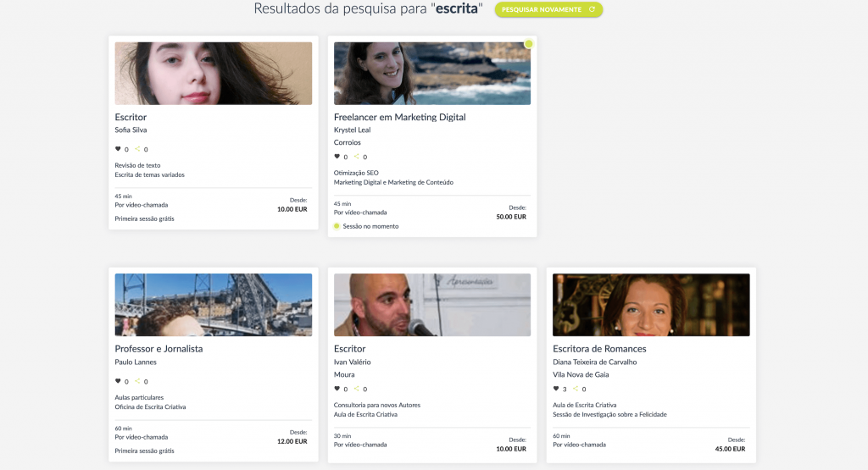The height and width of the screenshot is (470, 868).
Task: Open Sofia Silva's profile photo
Action: (x=213, y=74)
